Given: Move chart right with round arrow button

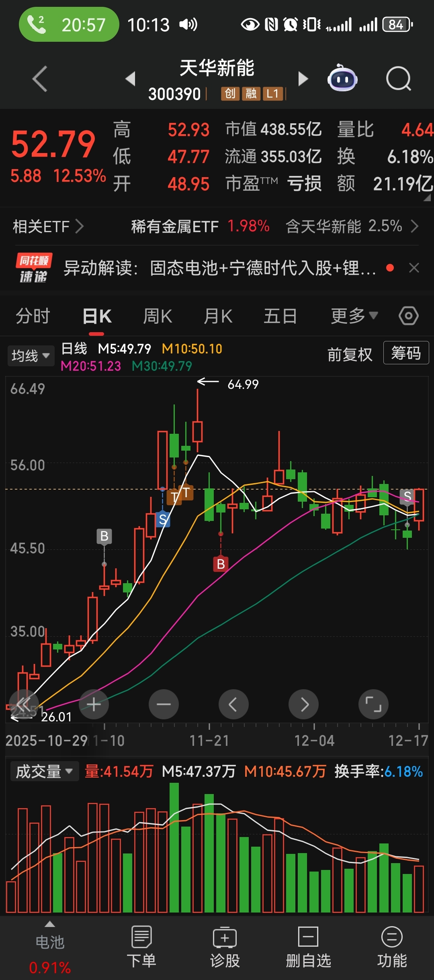Looking at the screenshot, I should tap(303, 704).
